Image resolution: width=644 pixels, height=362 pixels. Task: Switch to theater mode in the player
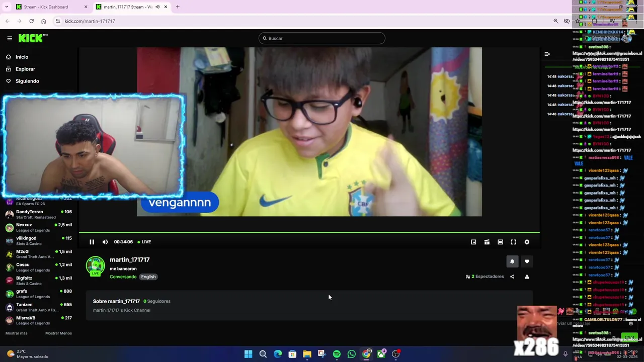pyautogui.click(x=500, y=242)
